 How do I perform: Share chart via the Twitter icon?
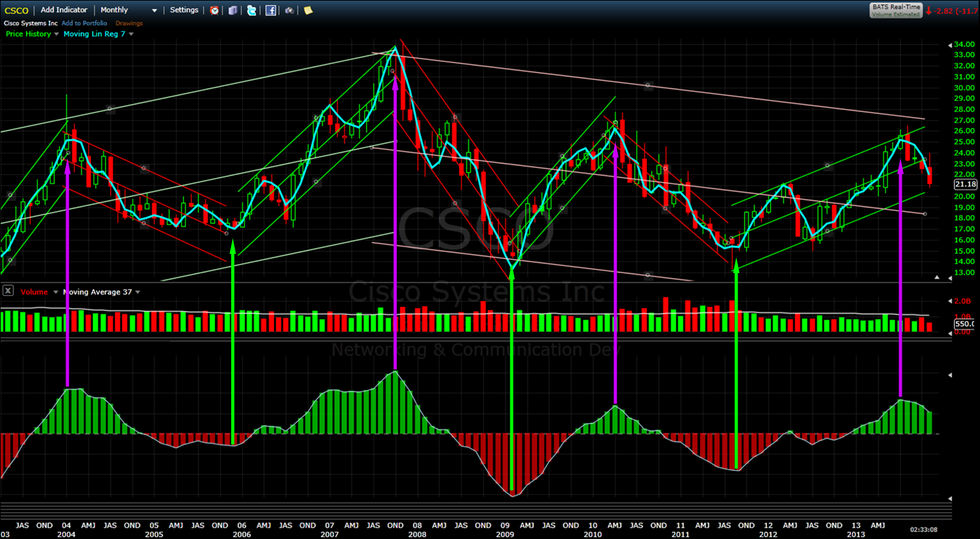251,10
